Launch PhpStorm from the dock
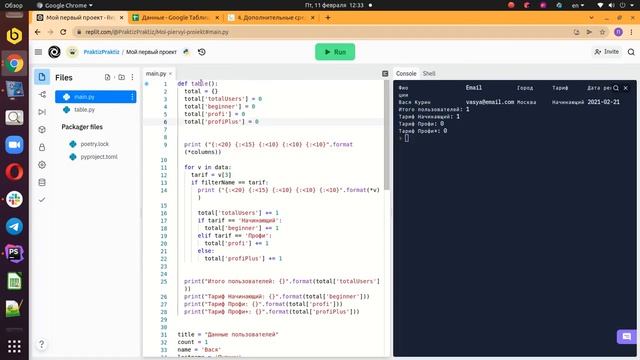The image size is (640, 360). click(14, 253)
